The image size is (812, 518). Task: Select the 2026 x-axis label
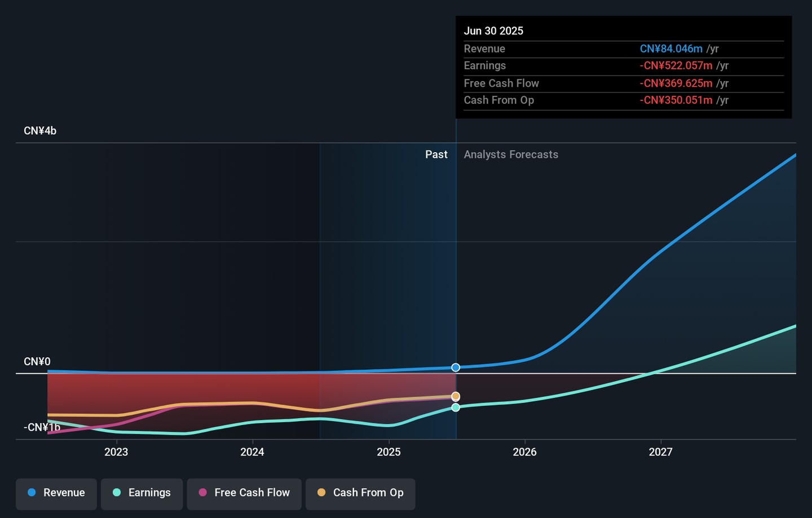coord(524,452)
